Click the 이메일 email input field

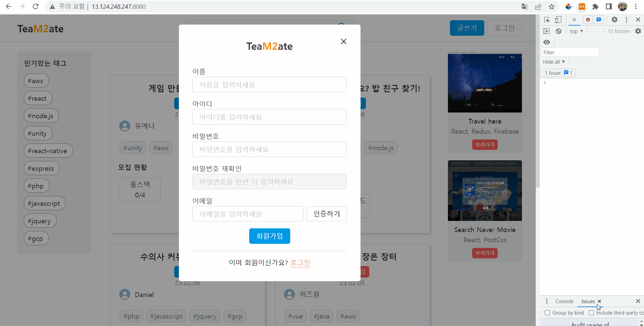[x=248, y=214]
